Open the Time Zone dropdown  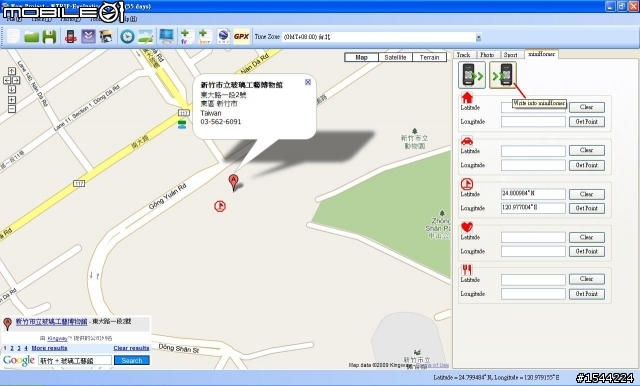click(x=478, y=38)
